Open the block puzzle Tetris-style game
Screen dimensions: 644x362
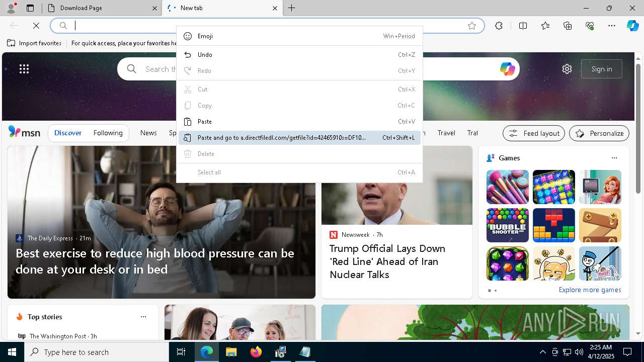[x=553, y=225]
